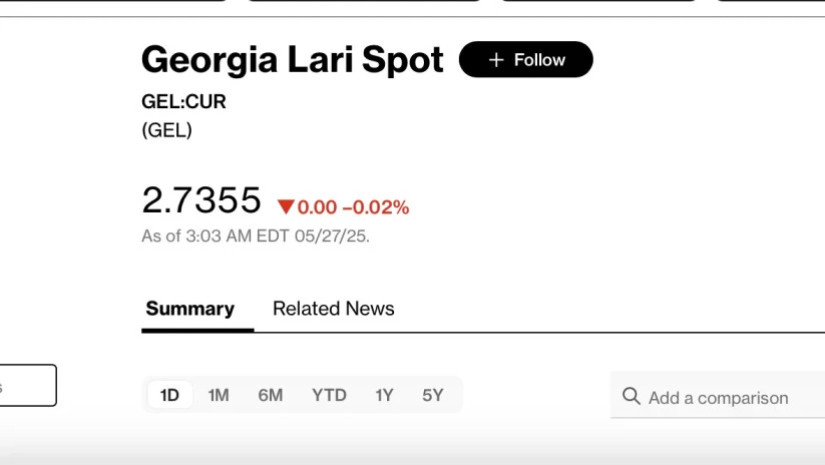Click the As of 3:03 AM EDT timestamp
This screenshot has width=825, height=465.
pyautogui.click(x=255, y=236)
